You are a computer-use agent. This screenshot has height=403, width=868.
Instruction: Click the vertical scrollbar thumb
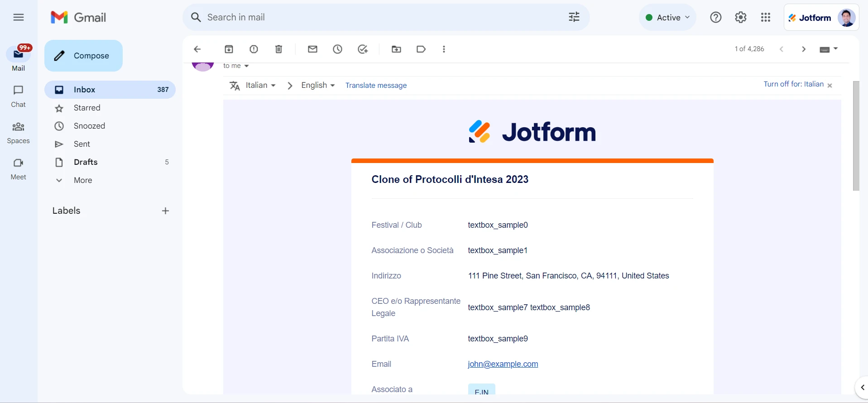856,136
